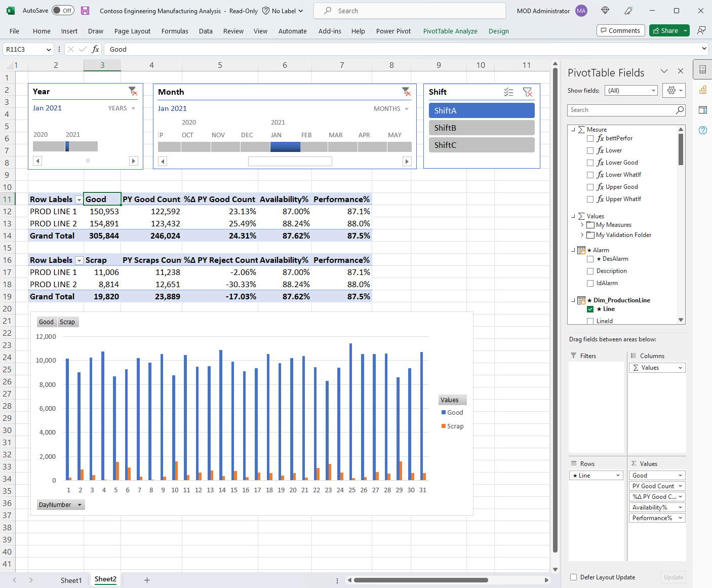The image size is (712, 588).
Task: Clear filter on the Shift slicer
Action: (x=527, y=92)
